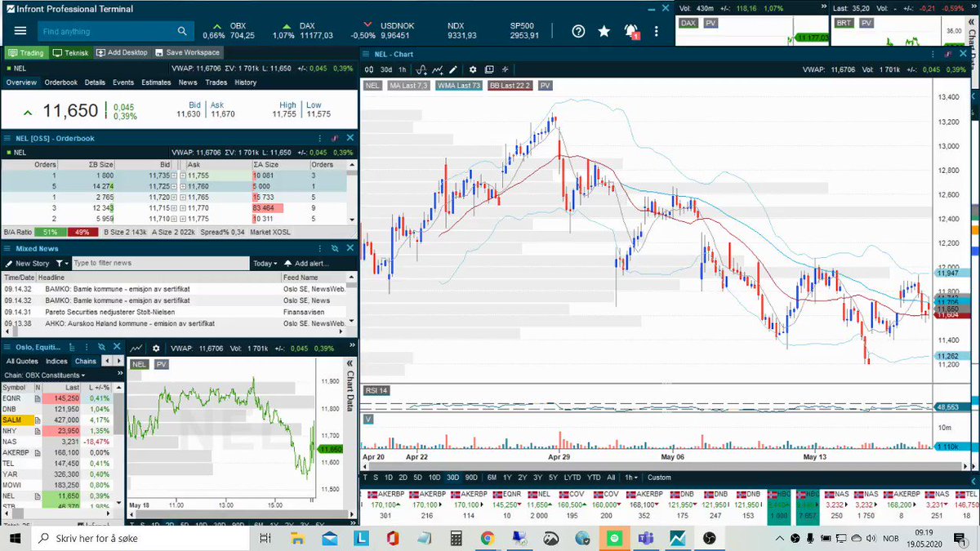Toggle the RSI 14 indicator label
This screenshot has height=551, width=980.
tap(376, 390)
